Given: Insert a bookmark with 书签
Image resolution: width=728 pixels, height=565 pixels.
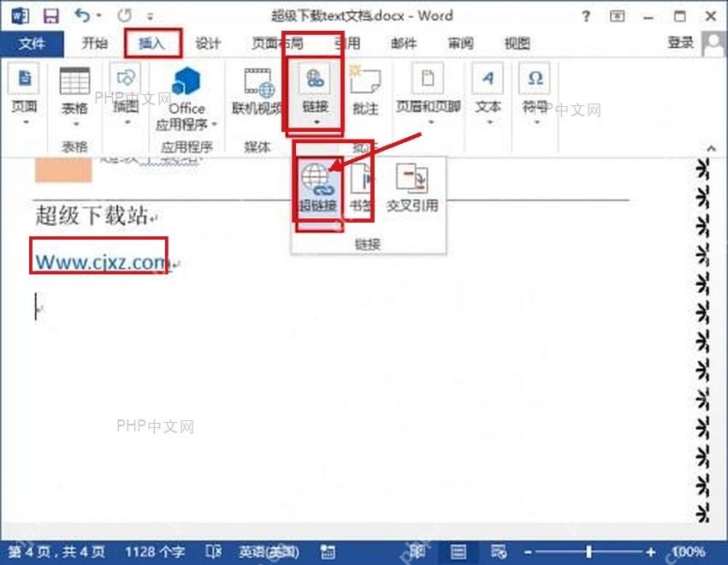Looking at the screenshot, I should (360, 187).
